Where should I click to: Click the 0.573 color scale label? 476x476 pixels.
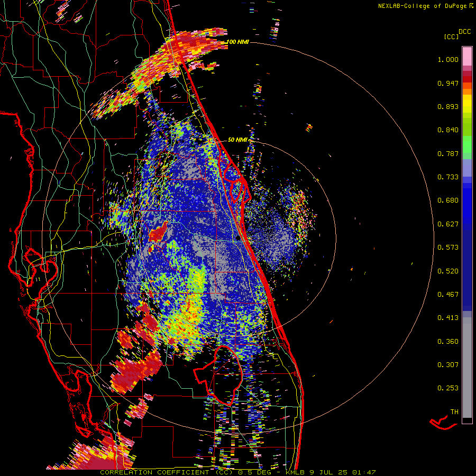pyautogui.click(x=448, y=248)
